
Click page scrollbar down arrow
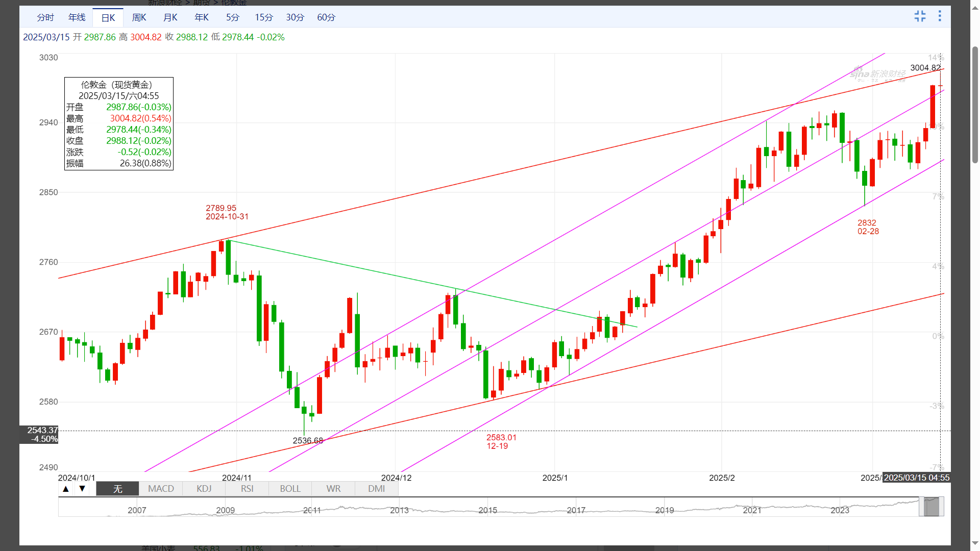[x=975, y=543]
